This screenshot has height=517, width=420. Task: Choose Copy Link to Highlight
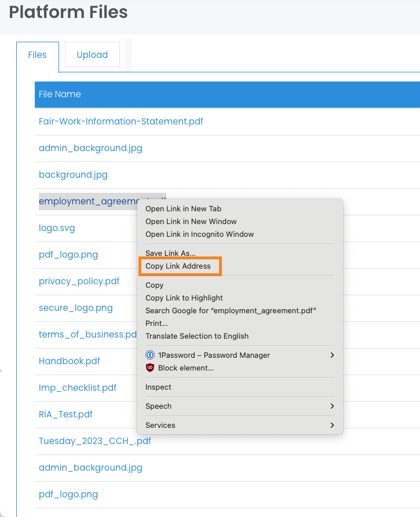tap(184, 298)
